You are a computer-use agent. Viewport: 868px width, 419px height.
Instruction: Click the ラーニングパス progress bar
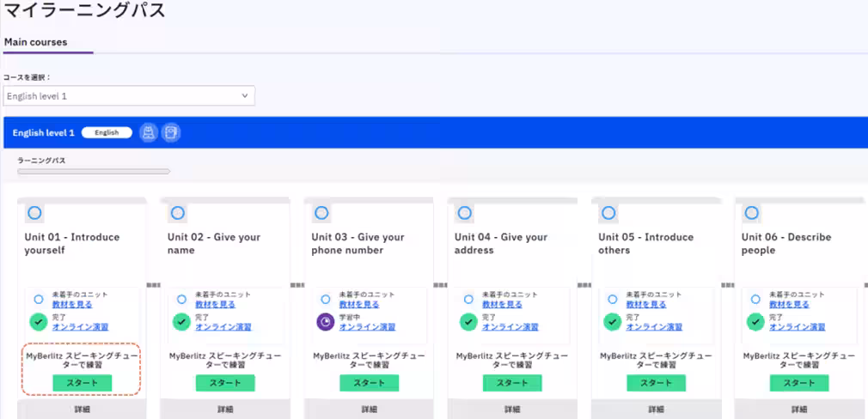pos(94,172)
